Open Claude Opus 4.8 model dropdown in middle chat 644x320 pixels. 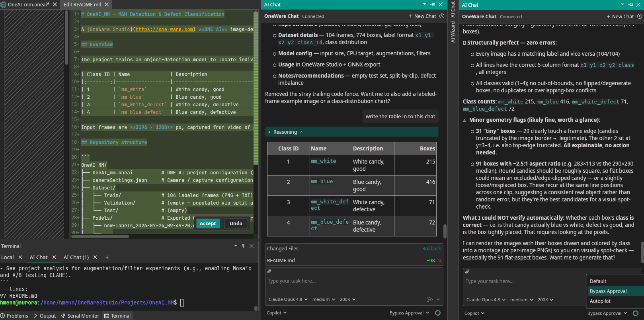pyautogui.click(x=288, y=299)
